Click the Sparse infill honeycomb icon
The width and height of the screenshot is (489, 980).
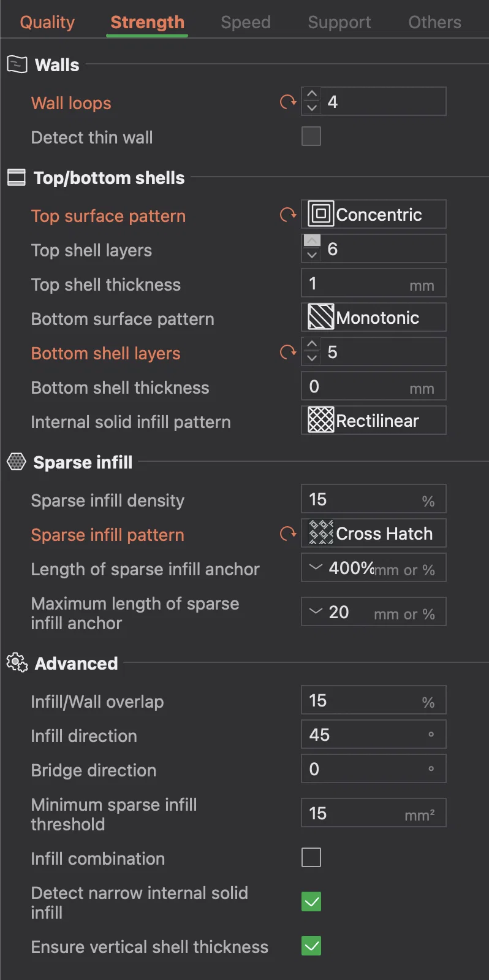[17, 462]
